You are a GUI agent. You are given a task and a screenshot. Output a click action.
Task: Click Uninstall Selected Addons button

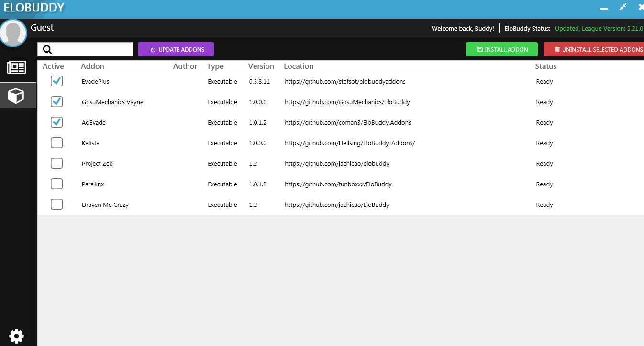coord(594,49)
